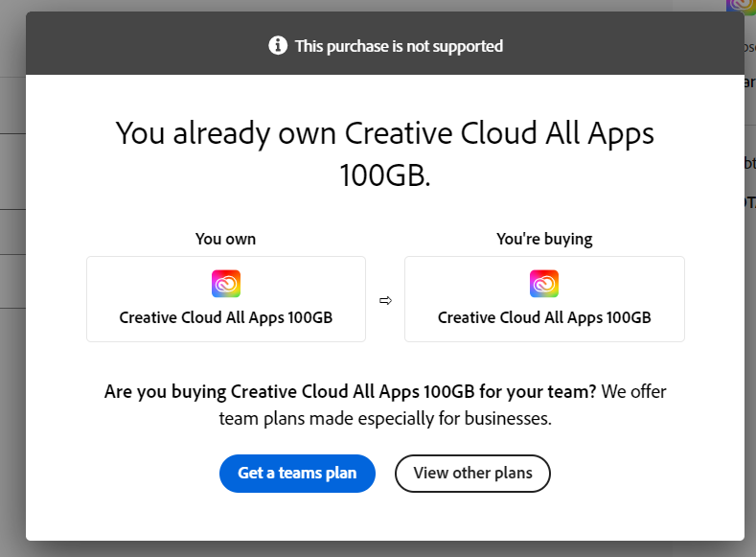This screenshot has width=756, height=557.
Task: Click the "You already own Creative Cloud" heading
Action: (384, 133)
